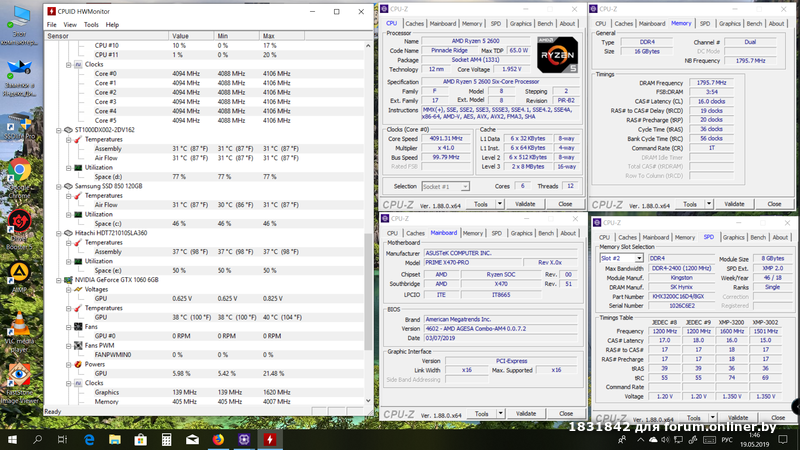
Task: Open VLC media player desktop shortcut
Action: [x=19, y=332]
